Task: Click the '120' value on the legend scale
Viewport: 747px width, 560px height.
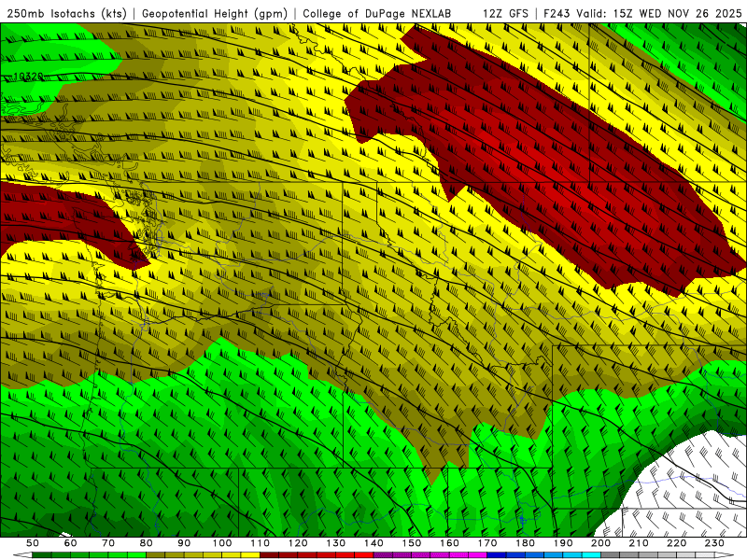Action: coord(298,543)
